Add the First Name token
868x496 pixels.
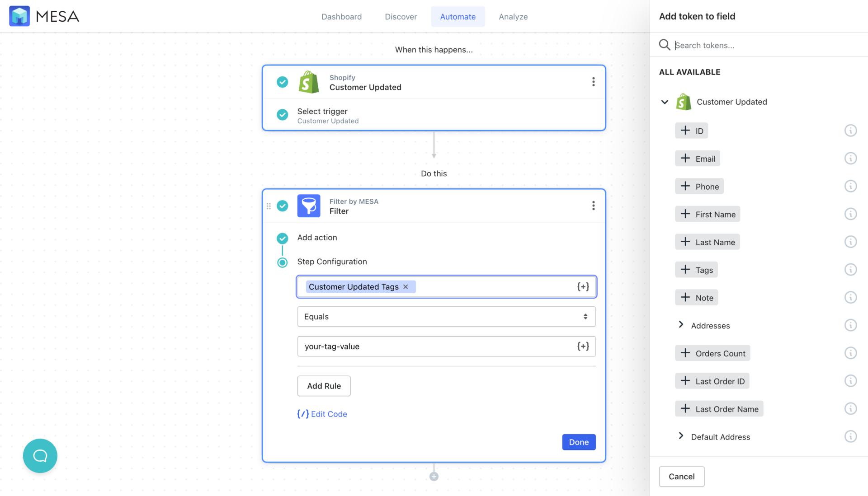tap(708, 214)
